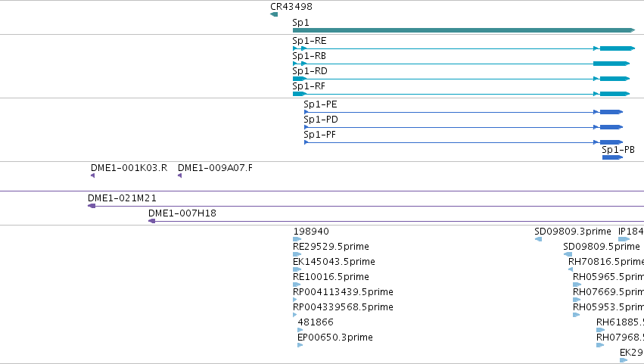Select the EK145043.5prime EST glyph
The height and width of the screenshot is (364, 644).
(297, 269)
